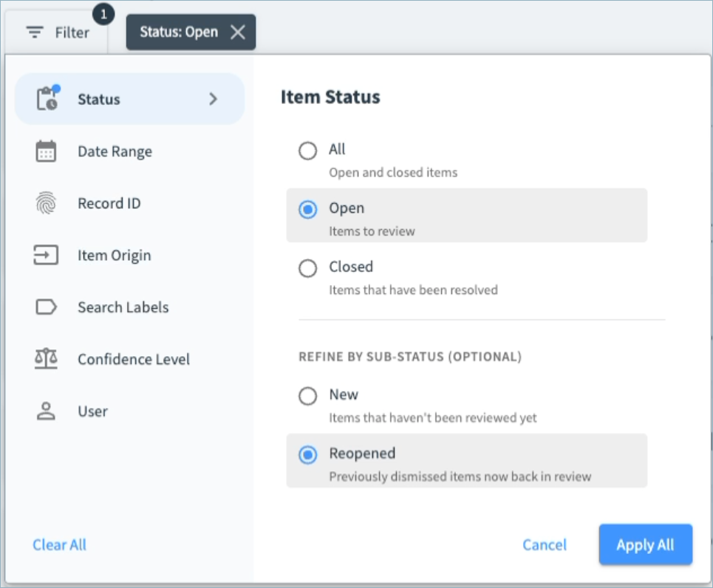
Task: Select the Closed status radio button
Action: [308, 268]
